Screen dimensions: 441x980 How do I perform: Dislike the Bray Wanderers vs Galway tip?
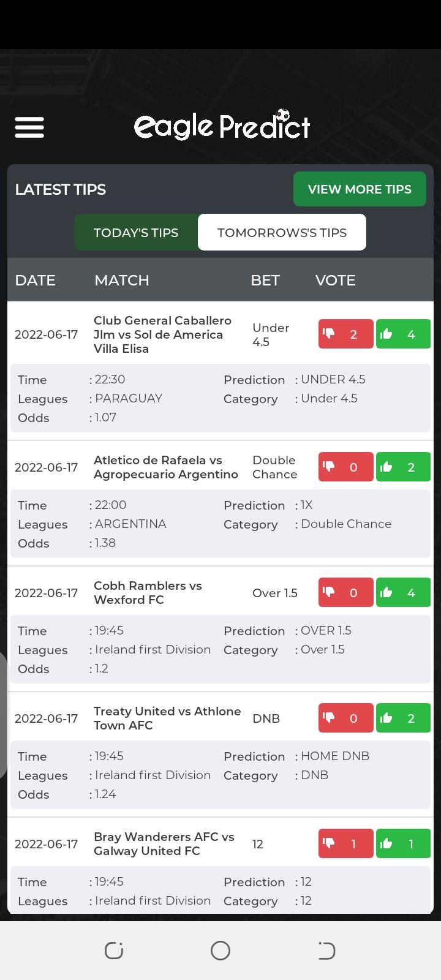(345, 843)
